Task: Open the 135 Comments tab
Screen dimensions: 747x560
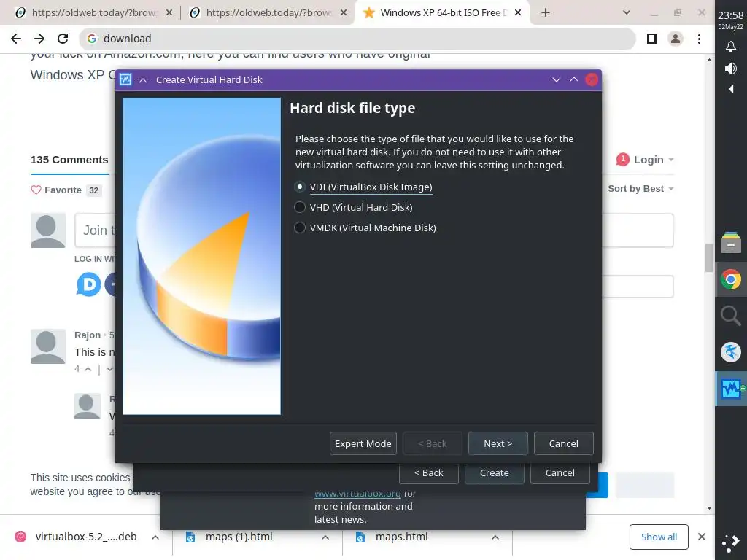Action: coord(69,160)
